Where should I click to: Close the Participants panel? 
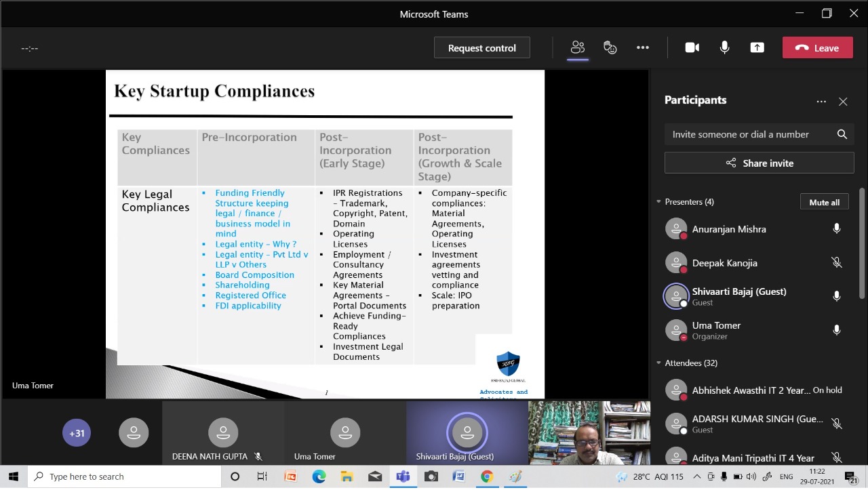pos(842,101)
